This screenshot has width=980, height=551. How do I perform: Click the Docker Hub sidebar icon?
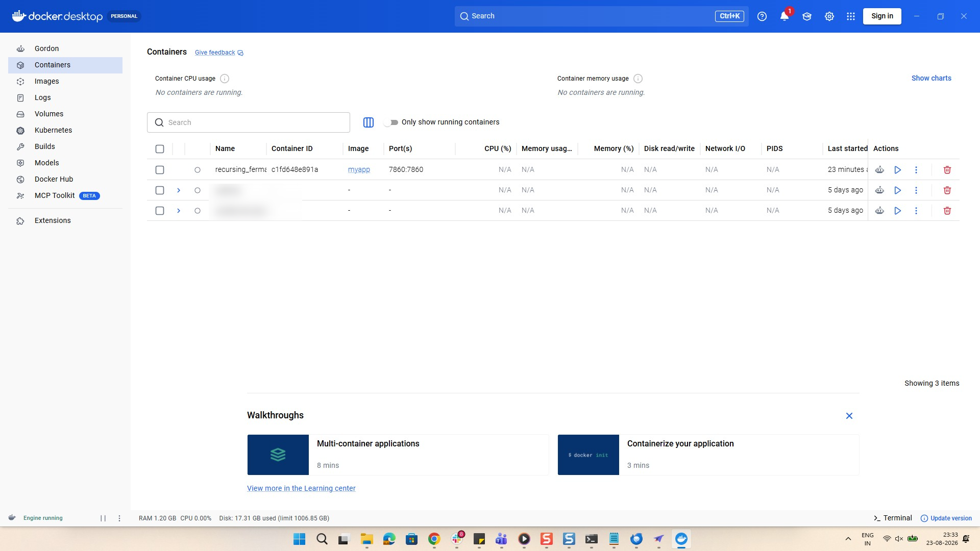[x=20, y=179]
